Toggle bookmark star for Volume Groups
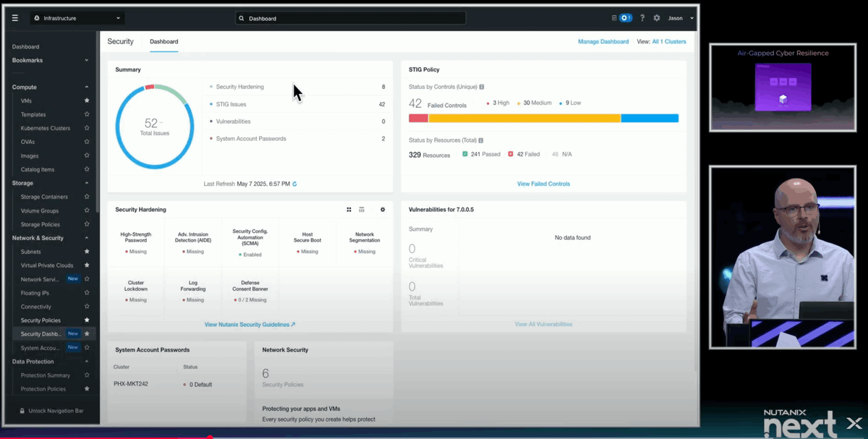 pyautogui.click(x=87, y=210)
